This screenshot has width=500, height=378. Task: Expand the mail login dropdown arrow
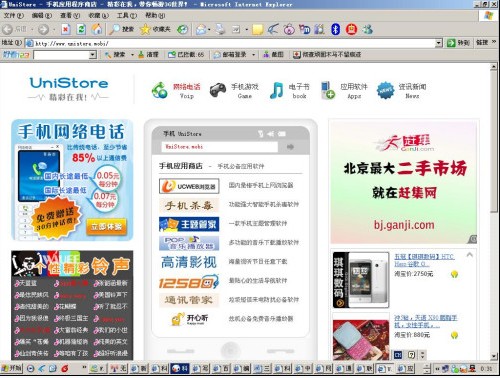[254, 55]
